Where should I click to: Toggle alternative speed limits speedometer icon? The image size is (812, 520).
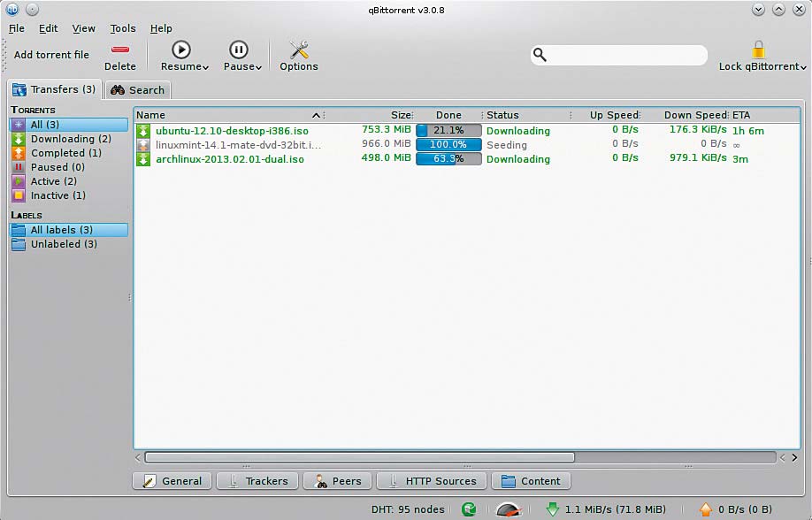click(x=508, y=509)
